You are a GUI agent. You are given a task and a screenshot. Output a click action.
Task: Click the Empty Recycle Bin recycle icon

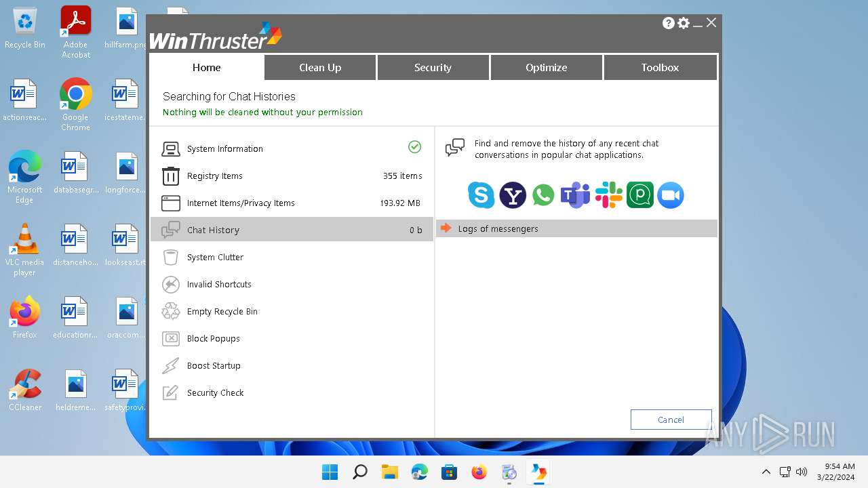[171, 312]
